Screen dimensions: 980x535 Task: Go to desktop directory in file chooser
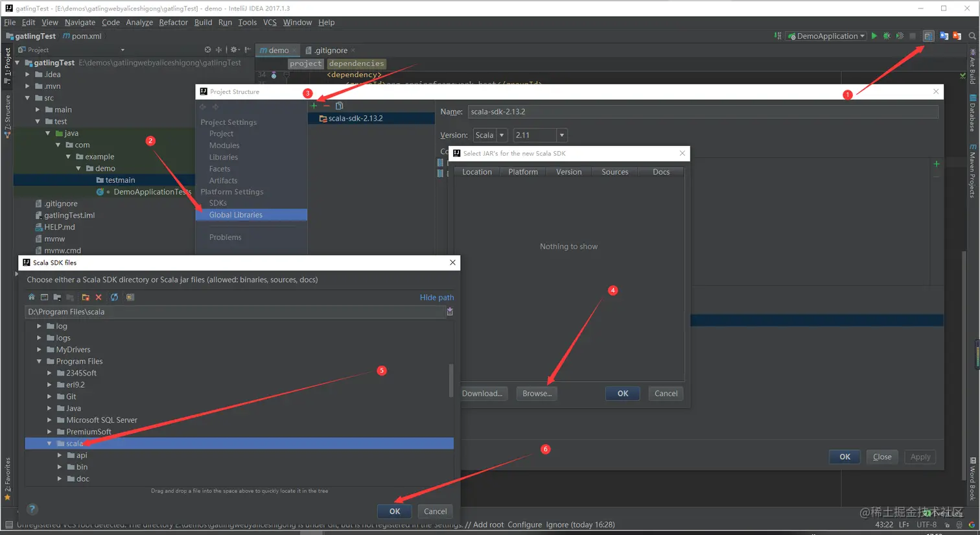pyautogui.click(x=44, y=297)
